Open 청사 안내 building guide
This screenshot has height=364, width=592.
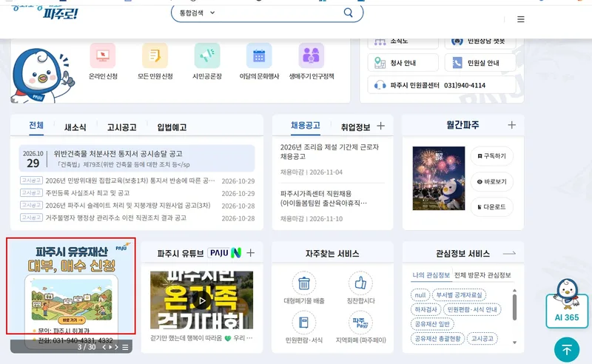[x=403, y=63]
